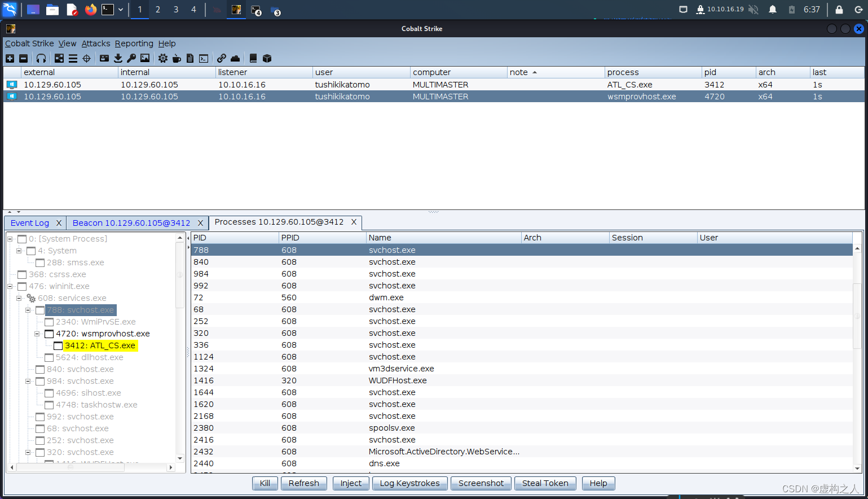Click the document MS Office macro icon
868x499 pixels.
tap(190, 58)
